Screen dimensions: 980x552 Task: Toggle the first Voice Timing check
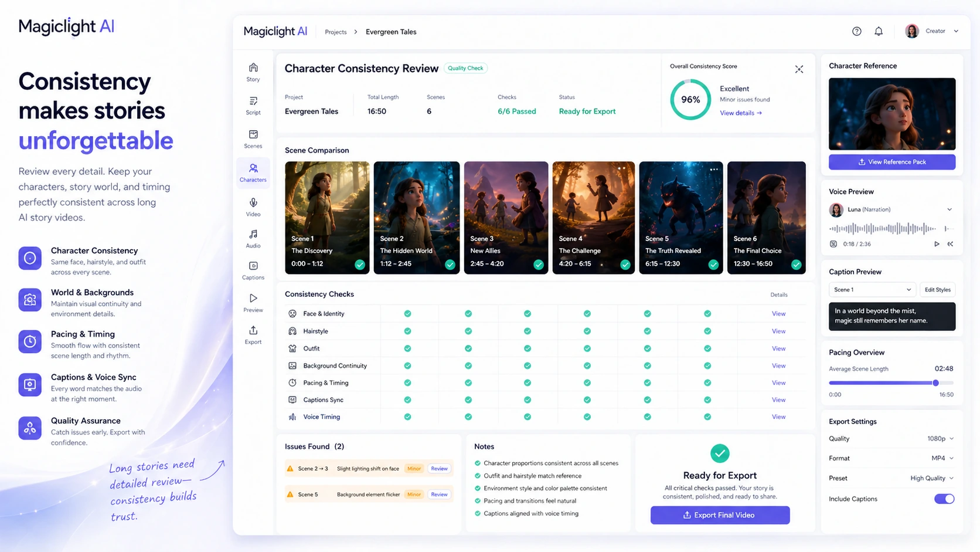[x=407, y=416]
